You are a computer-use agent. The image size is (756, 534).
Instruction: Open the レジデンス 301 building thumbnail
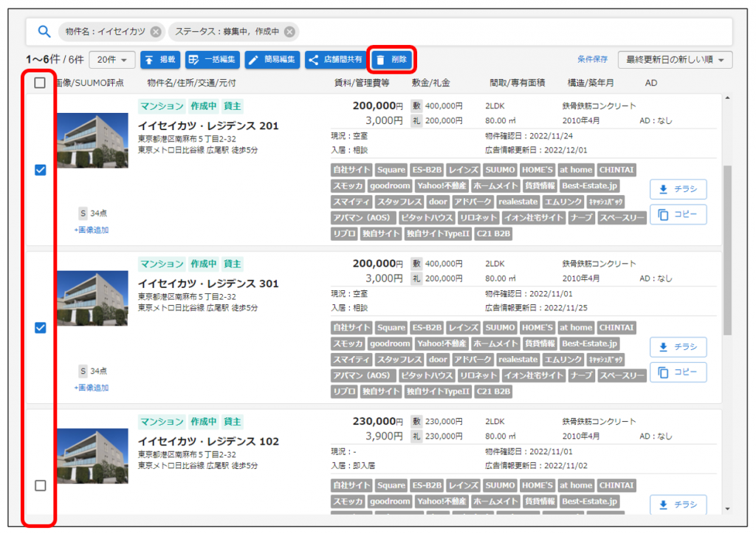coord(92,298)
